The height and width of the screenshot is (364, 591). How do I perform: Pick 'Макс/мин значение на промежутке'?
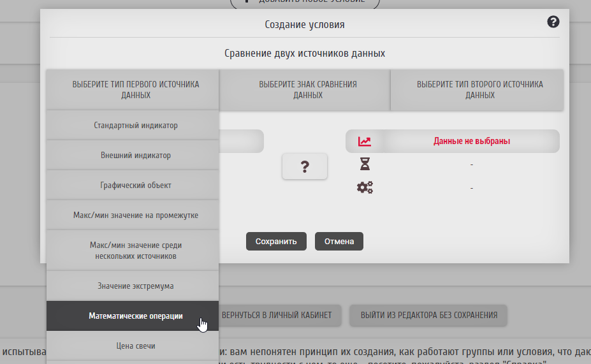[135, 215]
